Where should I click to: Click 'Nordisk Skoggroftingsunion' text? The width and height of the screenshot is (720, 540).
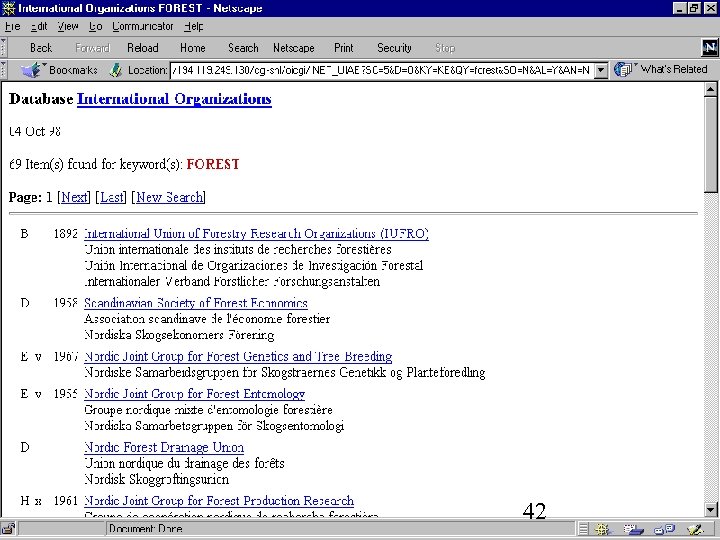pos(157,479)
